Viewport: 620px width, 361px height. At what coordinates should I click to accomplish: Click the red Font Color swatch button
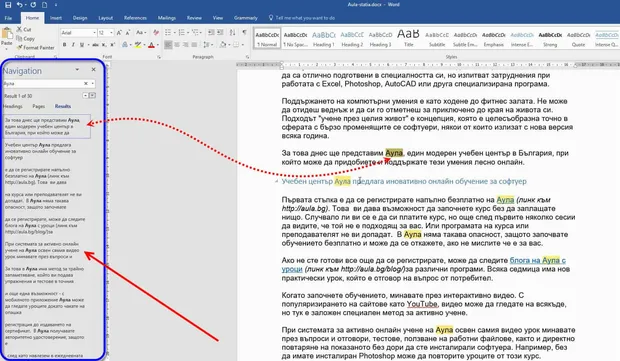151,45
